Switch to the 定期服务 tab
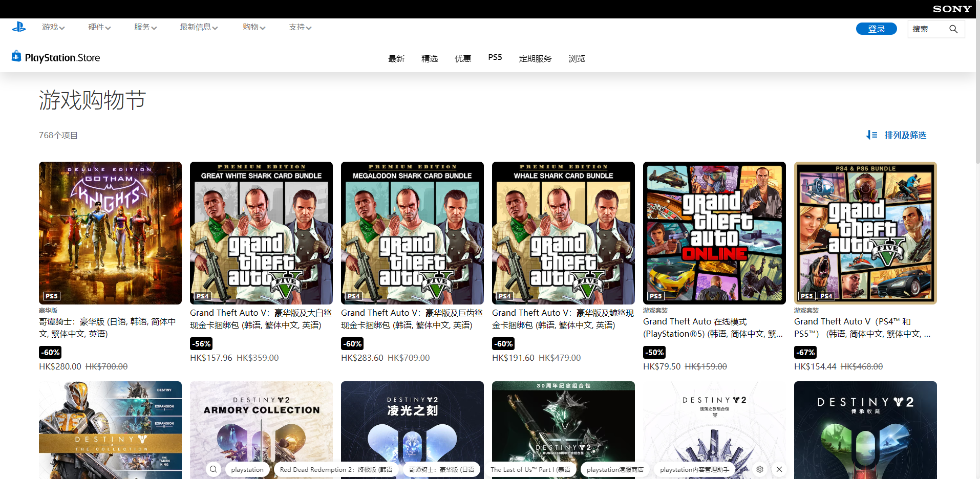The image size is (980, 479). [x=536, y=58]
